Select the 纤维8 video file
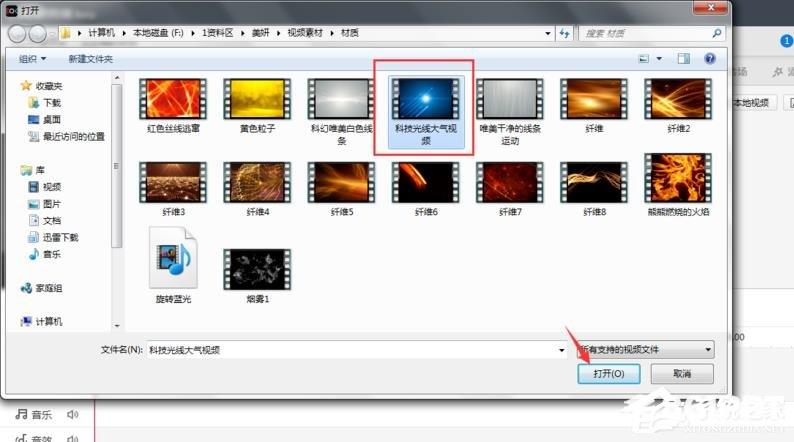794x442 pixels. (594, 189)
